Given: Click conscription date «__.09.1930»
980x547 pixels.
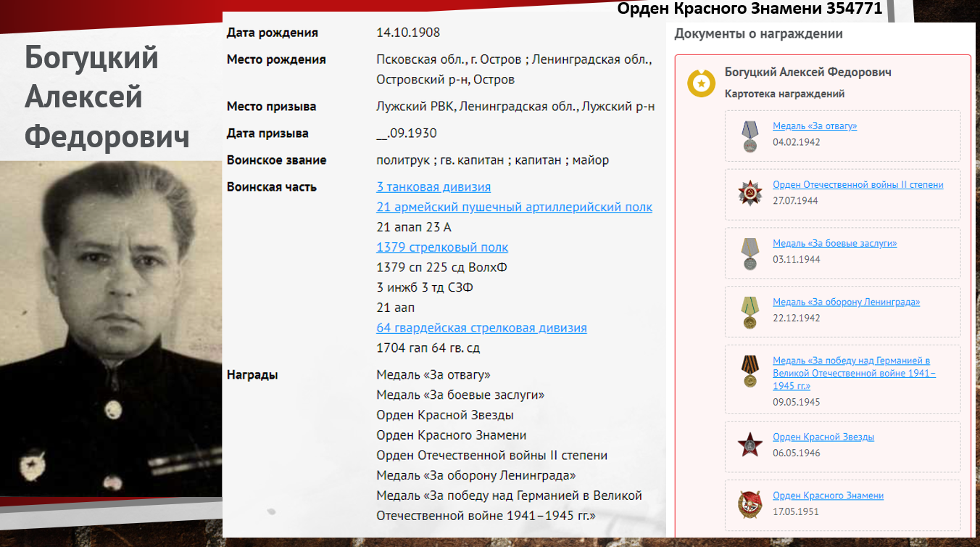Looking at the screenshot, I should tap(407, 133).
